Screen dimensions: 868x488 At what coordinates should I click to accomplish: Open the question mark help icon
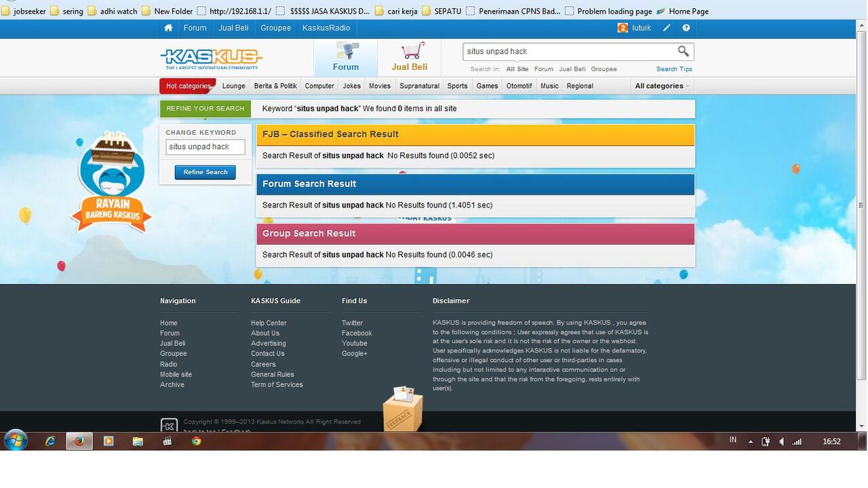click(x=686, y=28)
